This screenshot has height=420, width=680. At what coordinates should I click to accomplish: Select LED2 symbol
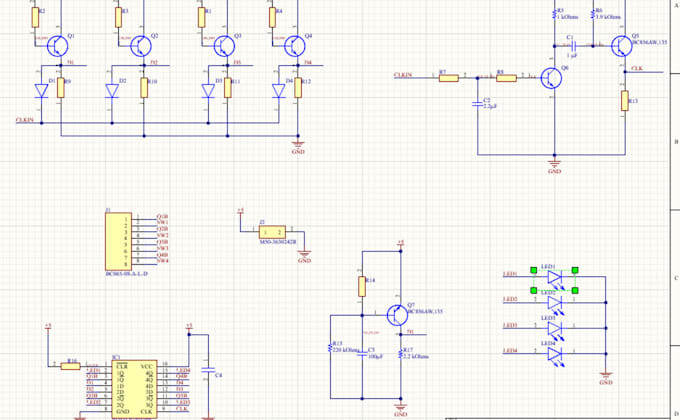tap(555, 303)
